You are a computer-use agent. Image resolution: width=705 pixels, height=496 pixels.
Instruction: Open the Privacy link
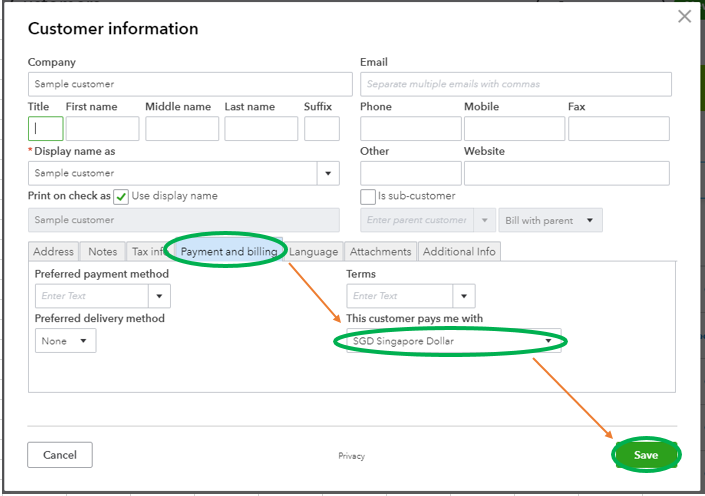click(x=351, y=456)
